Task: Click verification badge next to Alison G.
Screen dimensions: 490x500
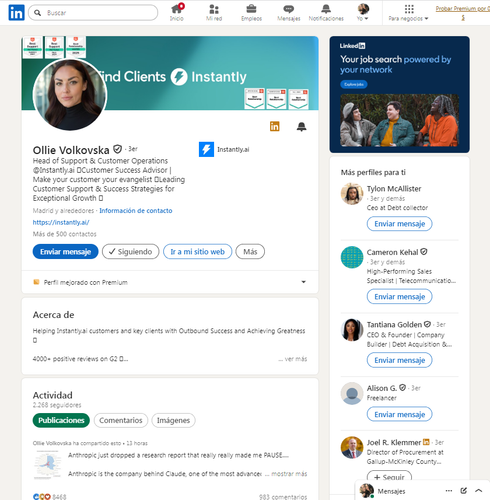Action: coord(402,388)
